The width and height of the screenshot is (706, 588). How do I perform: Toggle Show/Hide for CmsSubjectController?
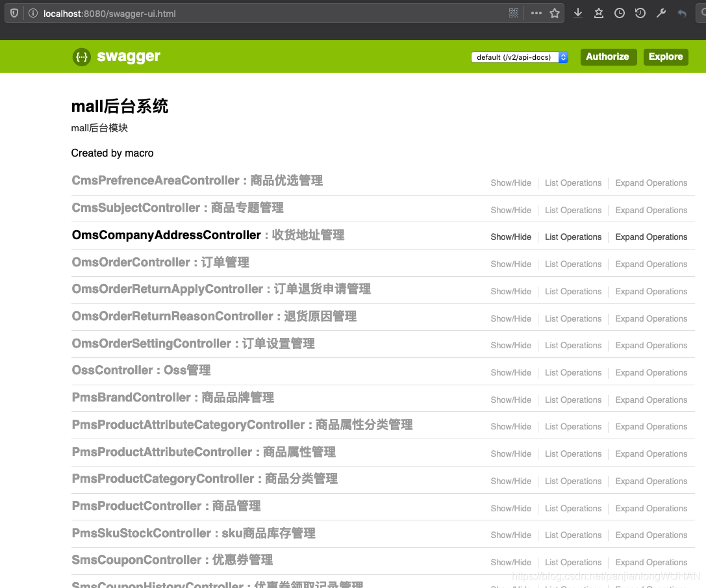[511, 211]
